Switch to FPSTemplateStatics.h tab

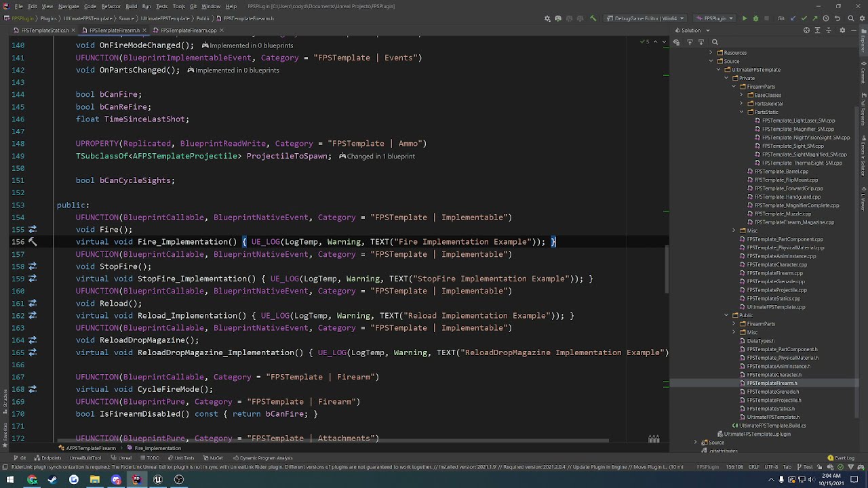coord(45,30)
